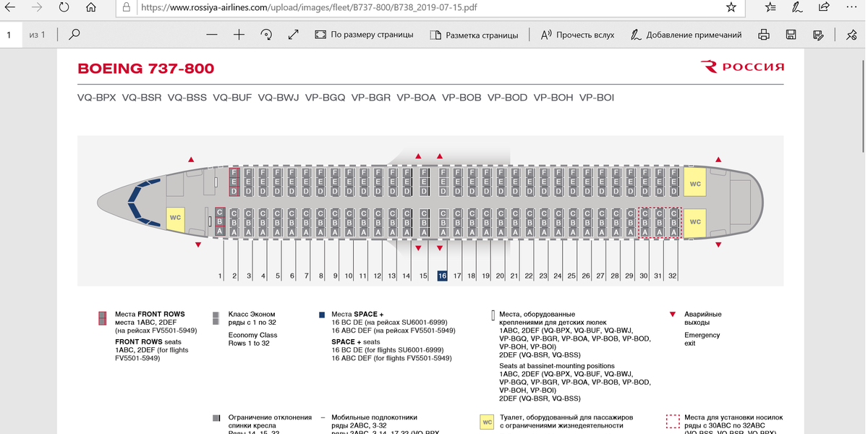Rotate the PDF document
The height and width of the screenshot is (434, 868).
[266, 34]
